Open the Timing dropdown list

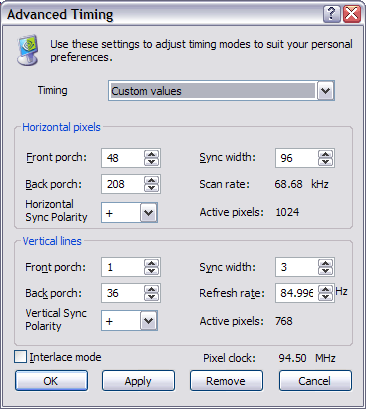click(325, 91)
